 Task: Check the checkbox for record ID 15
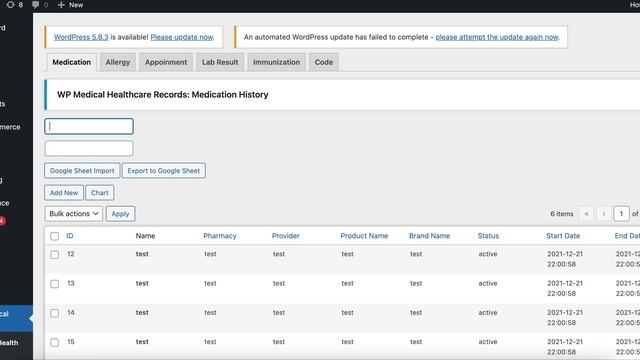coord(54,342)
